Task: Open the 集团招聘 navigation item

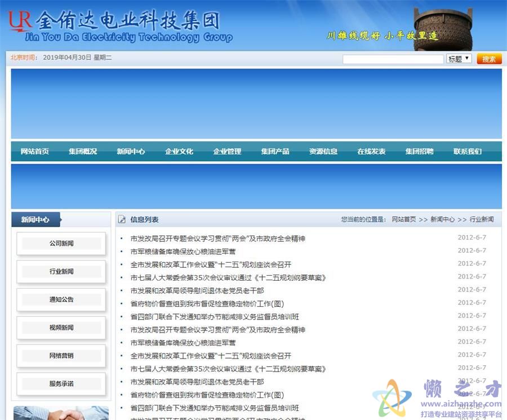Action: 419,151
